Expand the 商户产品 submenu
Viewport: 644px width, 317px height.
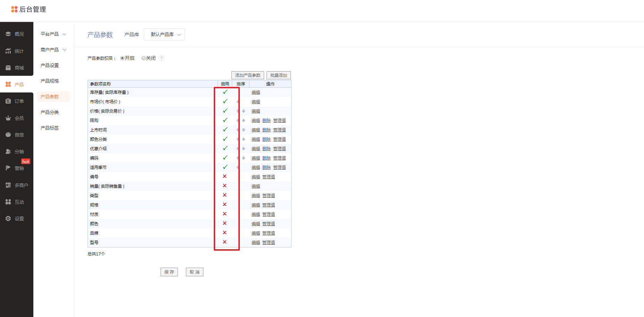pyautogui.click(x=53, y=50)
